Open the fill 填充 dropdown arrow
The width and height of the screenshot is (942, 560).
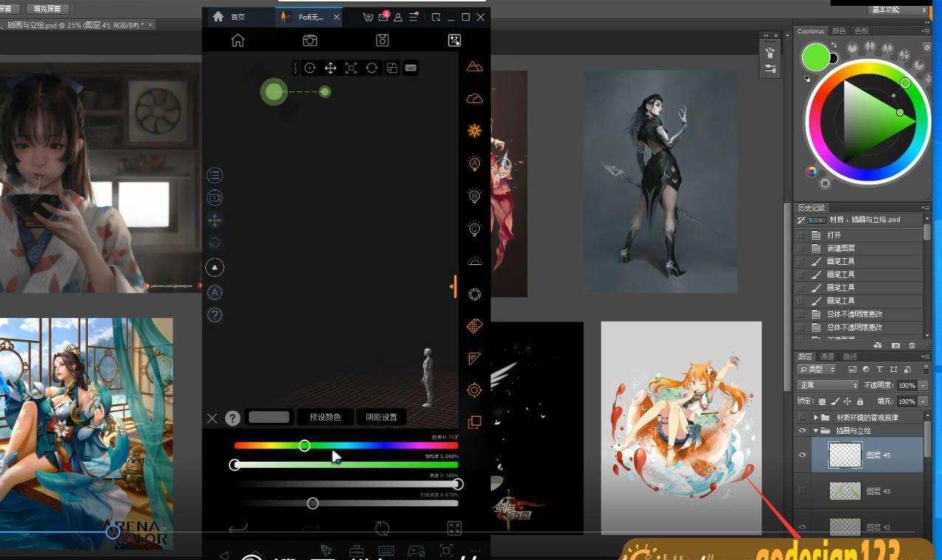[x=923, y=401]
